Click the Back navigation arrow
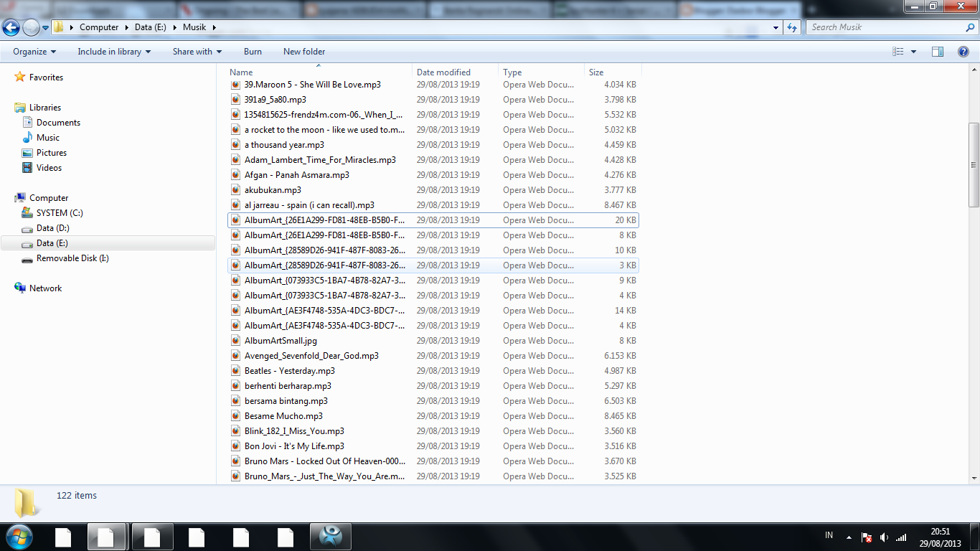Viewport: 980px width, 551px height. [11, 27]
